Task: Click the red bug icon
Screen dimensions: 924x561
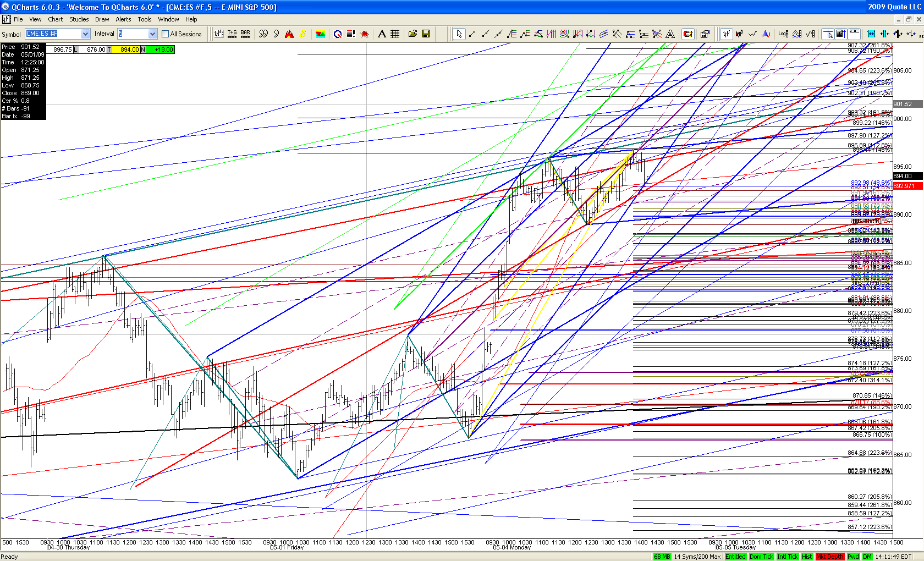Action: click(x=364, y=34)
